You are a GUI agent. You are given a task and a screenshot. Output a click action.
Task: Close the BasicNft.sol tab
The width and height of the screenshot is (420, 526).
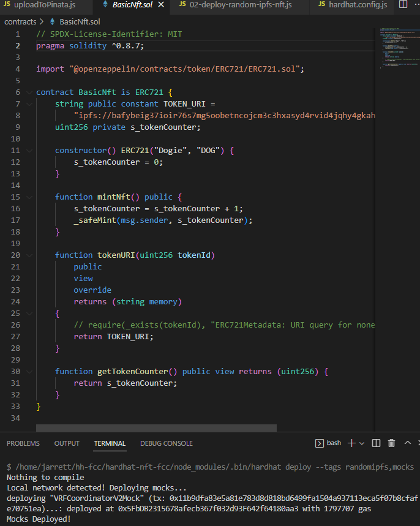coord(162,5)
